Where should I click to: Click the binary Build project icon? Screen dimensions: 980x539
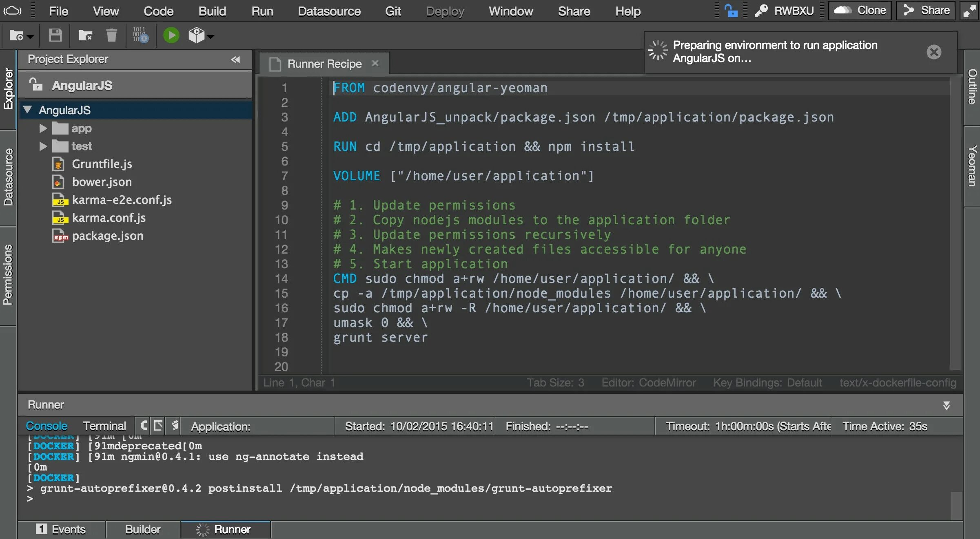point(140,35)
